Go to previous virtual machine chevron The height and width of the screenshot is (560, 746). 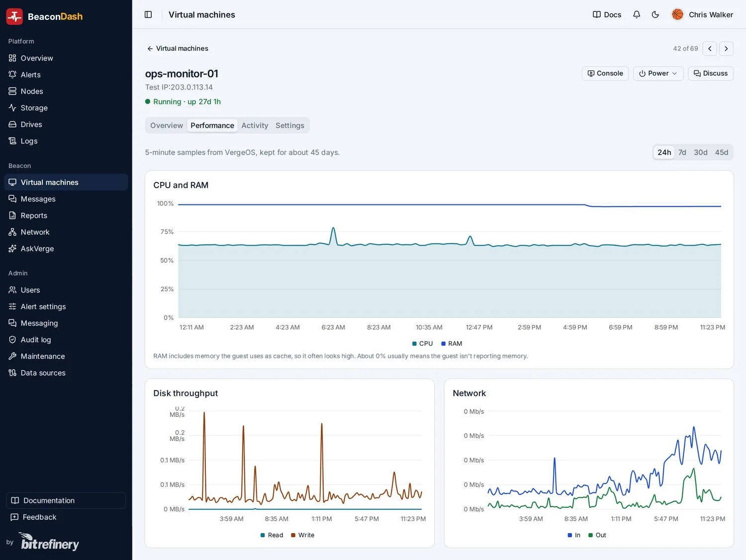710,49
